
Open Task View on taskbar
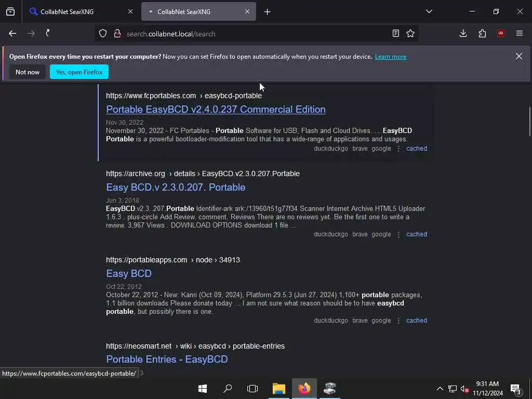252,389
